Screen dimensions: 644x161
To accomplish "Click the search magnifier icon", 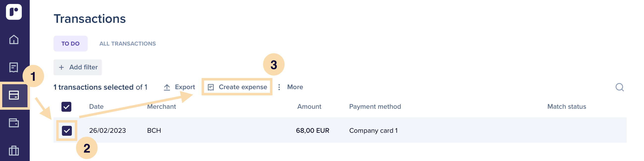I will [619, 87].
